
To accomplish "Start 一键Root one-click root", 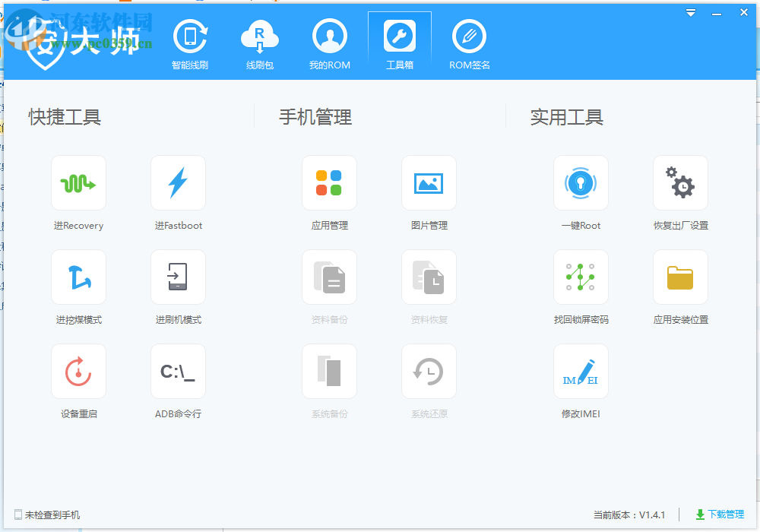I will click(x=581, y=182).
